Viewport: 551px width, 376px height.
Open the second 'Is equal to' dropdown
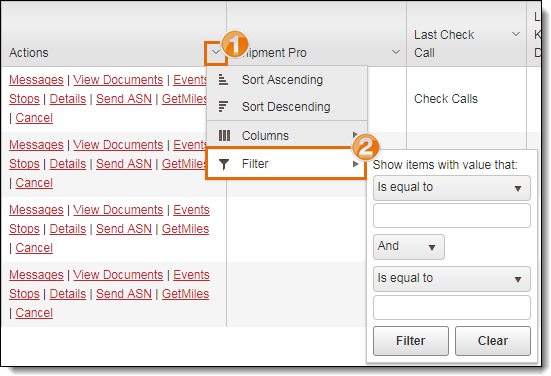pyautogui.click(x=452, y=279)
